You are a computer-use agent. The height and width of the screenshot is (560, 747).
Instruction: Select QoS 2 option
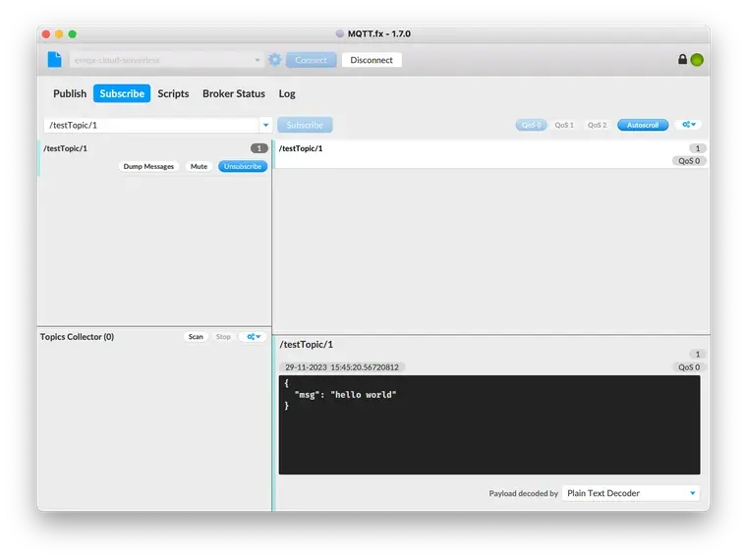[597, 125]
